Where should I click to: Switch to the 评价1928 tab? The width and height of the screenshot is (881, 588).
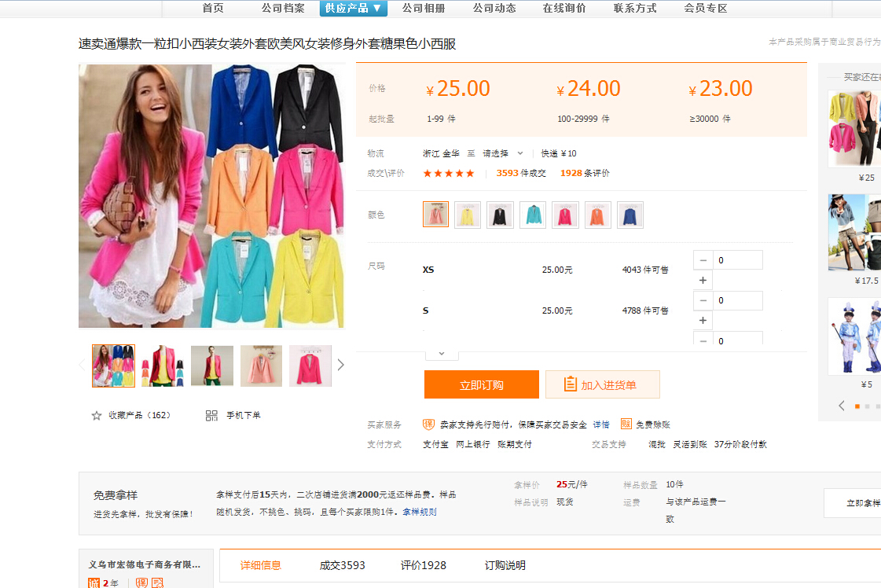click(x=423, y=565)
